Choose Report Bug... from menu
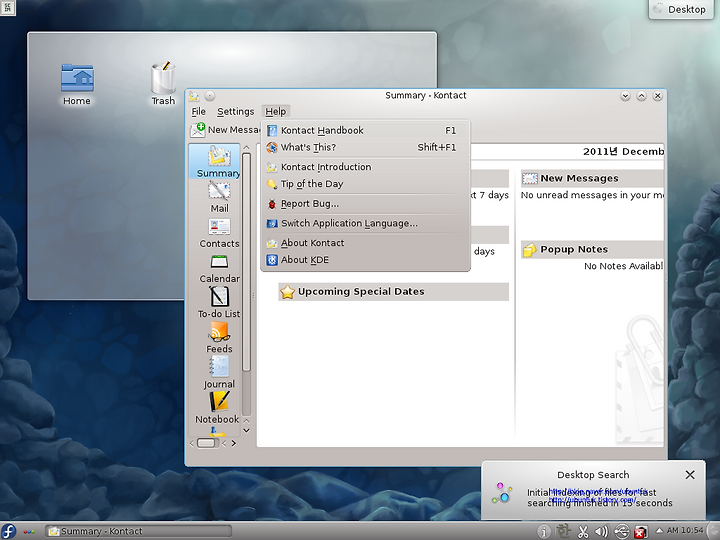The width and height of the screenshot is (720, 540). 365,203
